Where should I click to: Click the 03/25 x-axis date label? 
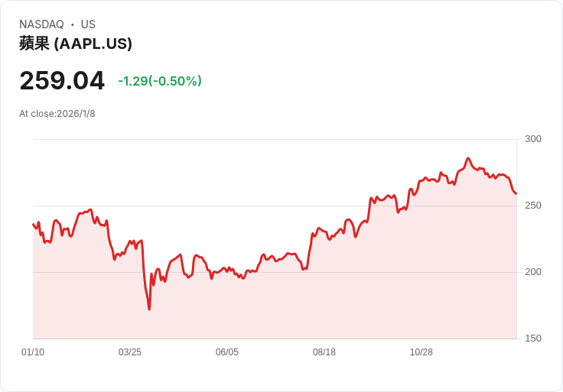[130, 352]
